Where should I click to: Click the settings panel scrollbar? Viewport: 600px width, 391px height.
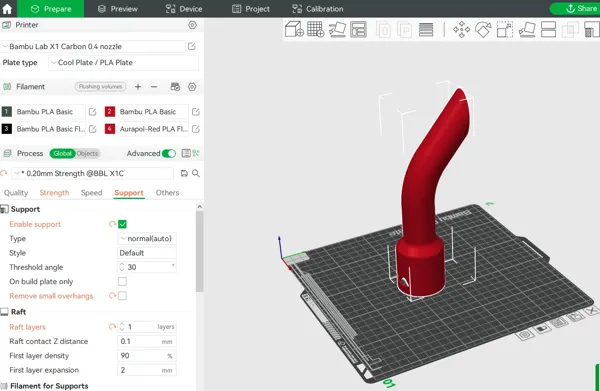tap(199, 251)
